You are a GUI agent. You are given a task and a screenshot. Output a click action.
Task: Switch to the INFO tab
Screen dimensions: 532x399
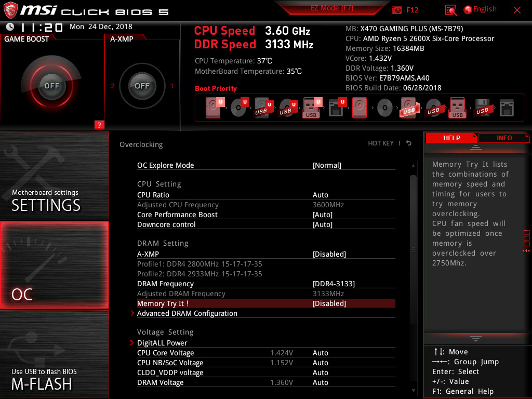click(x=504, y=138)
